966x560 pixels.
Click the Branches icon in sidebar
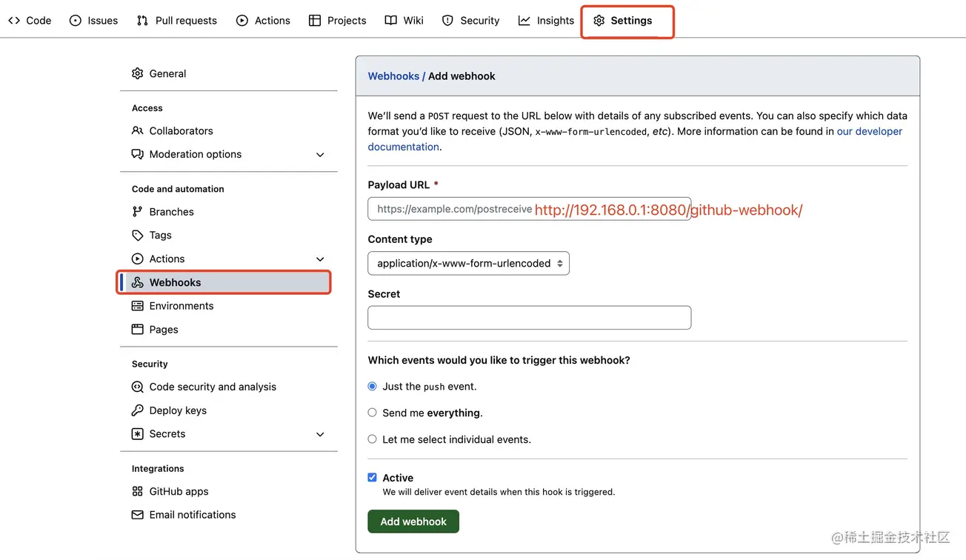(x=137, y=212)
